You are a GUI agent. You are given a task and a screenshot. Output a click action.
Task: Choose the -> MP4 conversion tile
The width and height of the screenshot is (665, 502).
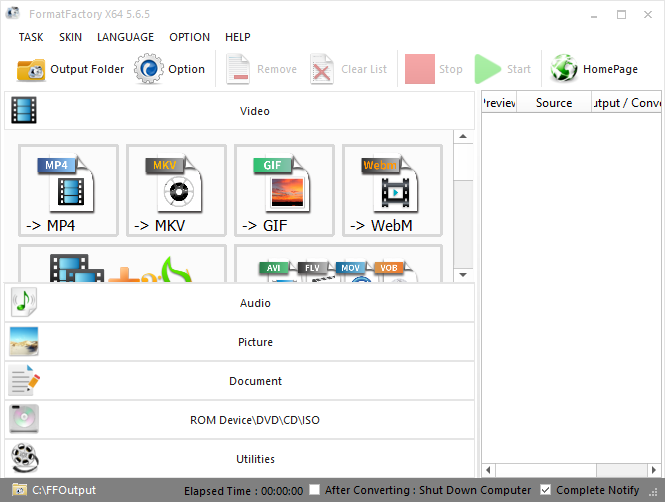click(x=68, y=190)
